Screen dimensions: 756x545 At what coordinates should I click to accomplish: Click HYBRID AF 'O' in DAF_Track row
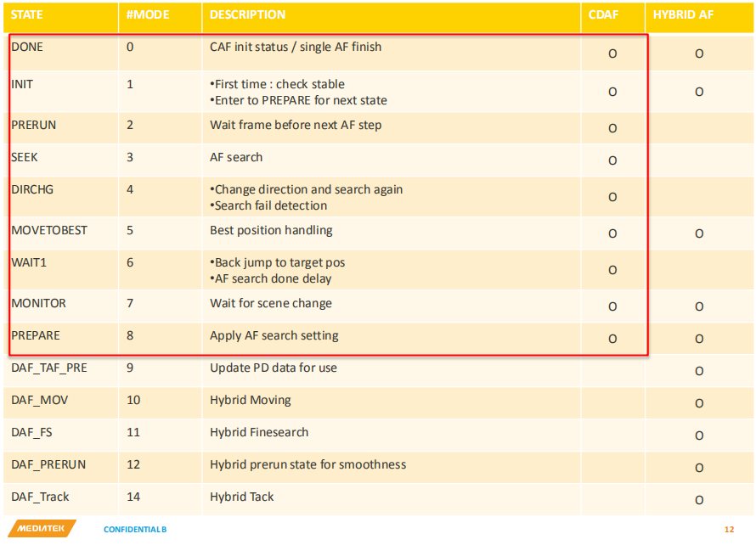[x=699, y=501]
